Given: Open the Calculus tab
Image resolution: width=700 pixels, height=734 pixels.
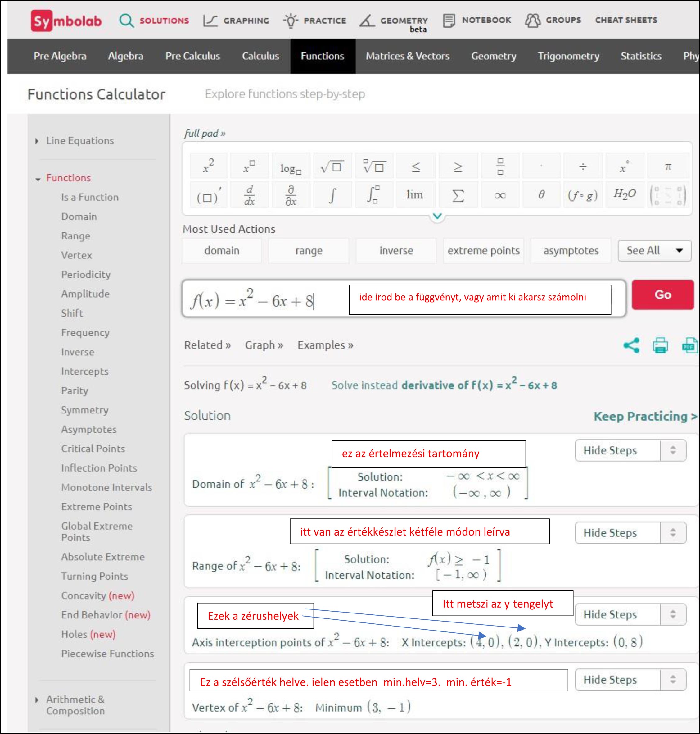Looking at the screenshot, I should pyautogui.click(x=260, y=56).
